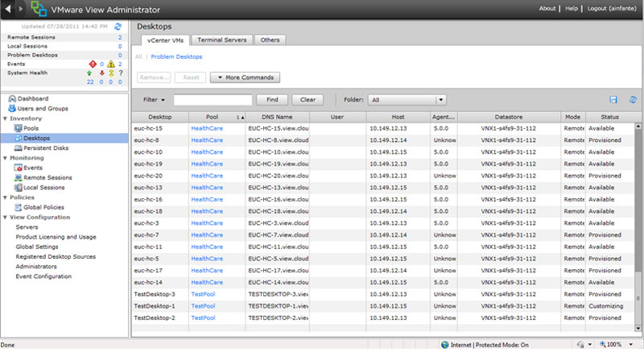Click the yellow warning events icon
This screenshot has width=644, height=349.
(111, 64)
